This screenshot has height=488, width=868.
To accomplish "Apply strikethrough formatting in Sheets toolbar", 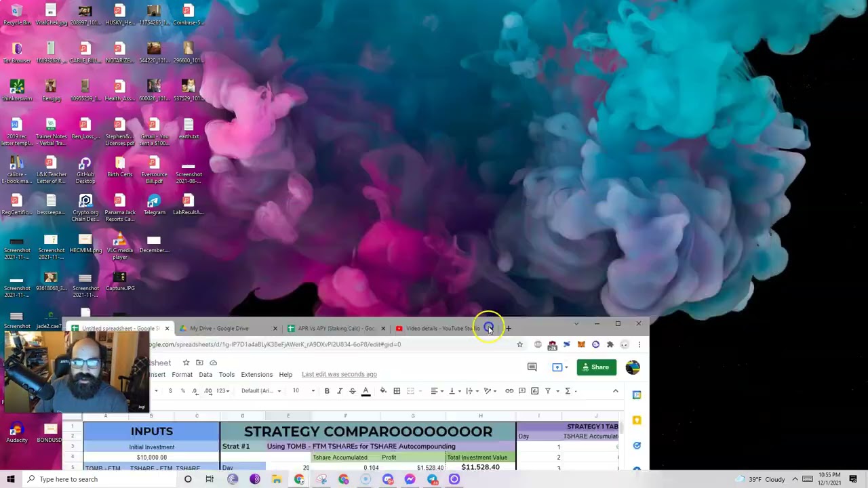I will (x=352, y=390).
